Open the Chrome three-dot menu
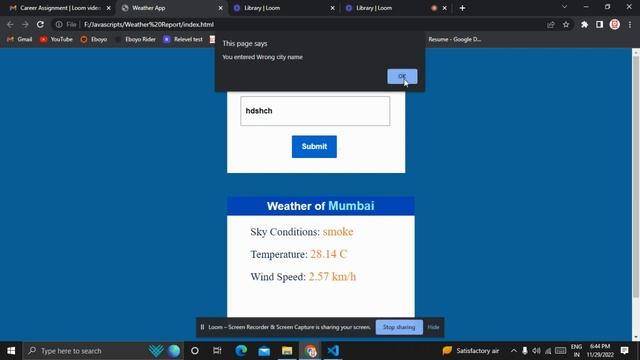Image resolution: width=640 pixels, height=360 pixels. pyautogui.click(x=630, y=24)
